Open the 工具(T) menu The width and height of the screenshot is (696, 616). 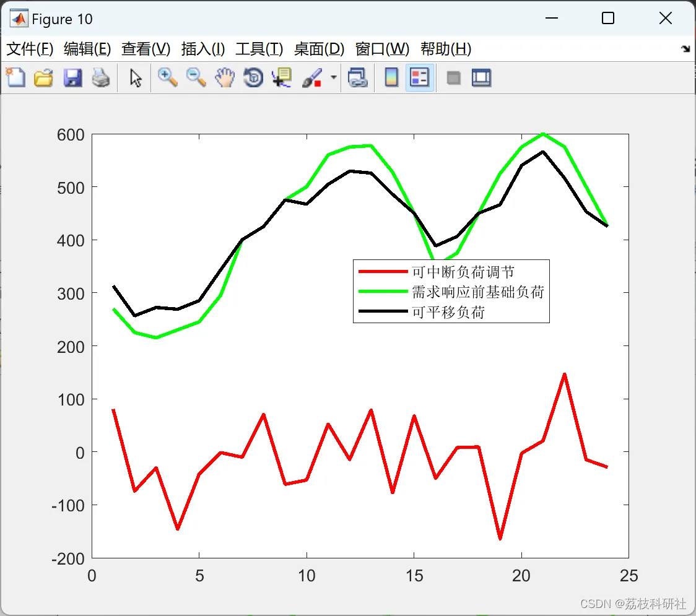pos(259,49)
